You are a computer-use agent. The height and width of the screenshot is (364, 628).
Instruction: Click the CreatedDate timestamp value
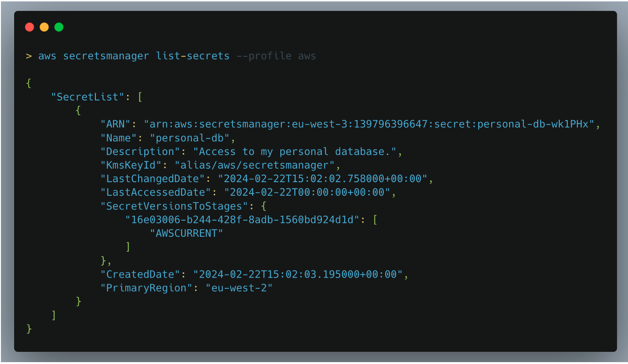click(x=298, y=274)
